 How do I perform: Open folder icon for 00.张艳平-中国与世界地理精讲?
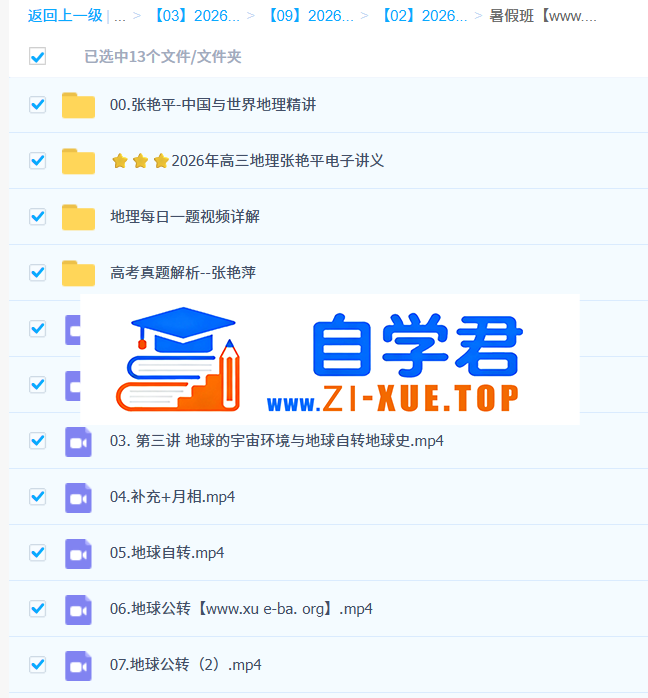point(78,105)
